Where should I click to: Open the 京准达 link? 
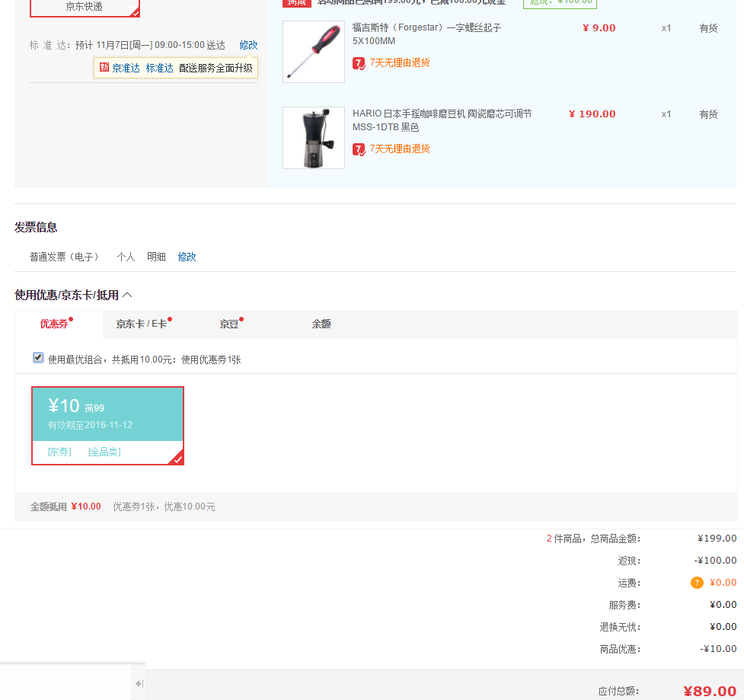pyautogui.click(x=126, y=68)
